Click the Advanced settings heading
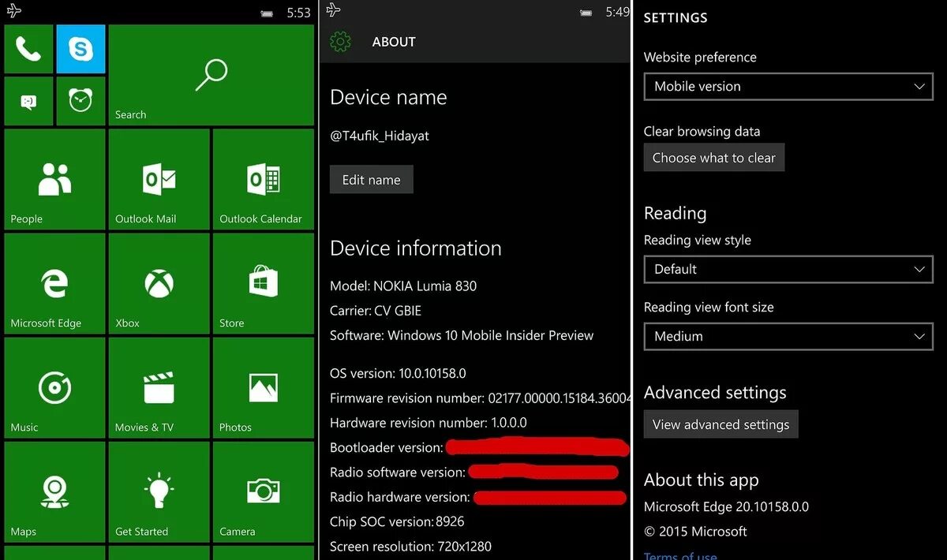The image size is (947, 560). point(715,393)
